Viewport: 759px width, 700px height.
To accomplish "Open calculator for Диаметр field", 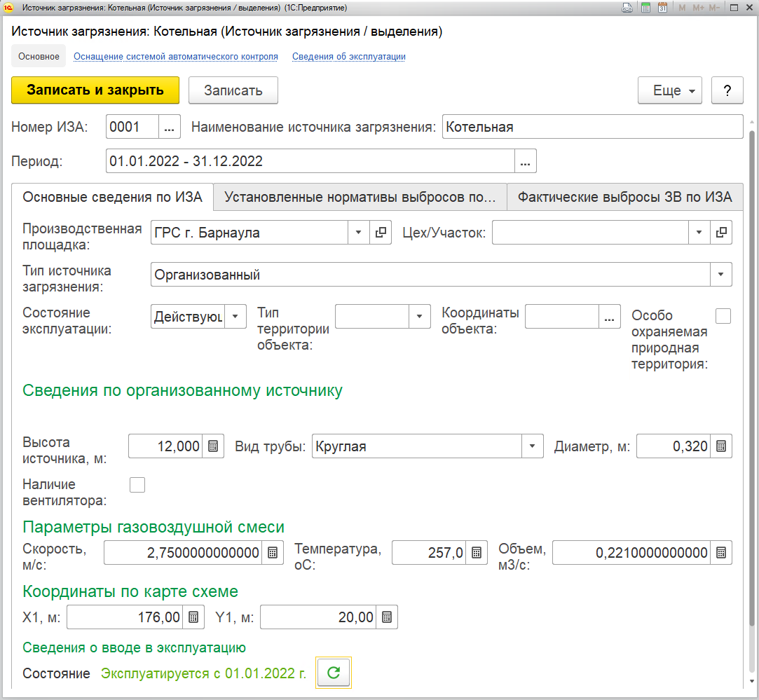I will tap(720, 446).
